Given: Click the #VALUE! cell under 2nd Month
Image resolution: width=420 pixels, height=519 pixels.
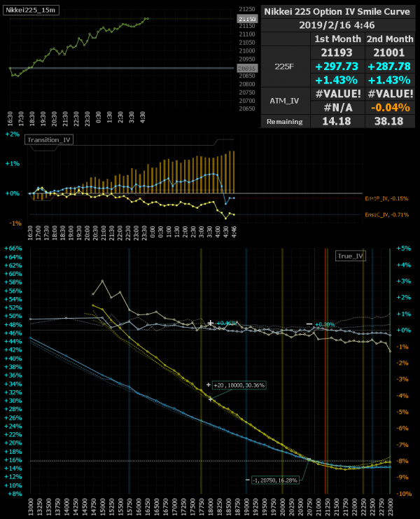Looking at the screenshot, I should tap(390, 94).
